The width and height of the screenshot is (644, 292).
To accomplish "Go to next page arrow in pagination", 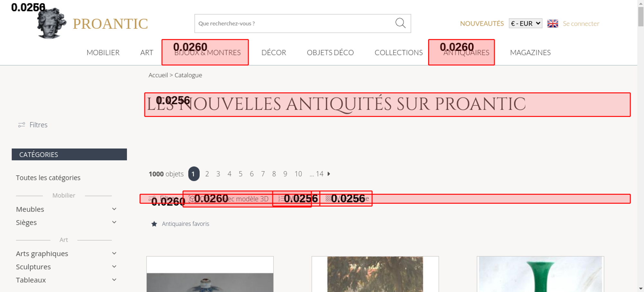I will (x=329, y=174).
